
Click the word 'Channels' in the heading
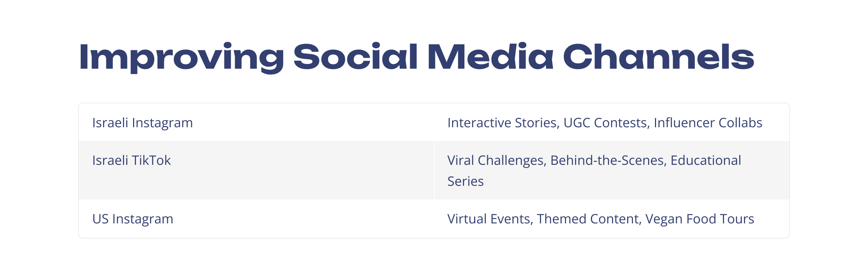click(x=659, y=57)
